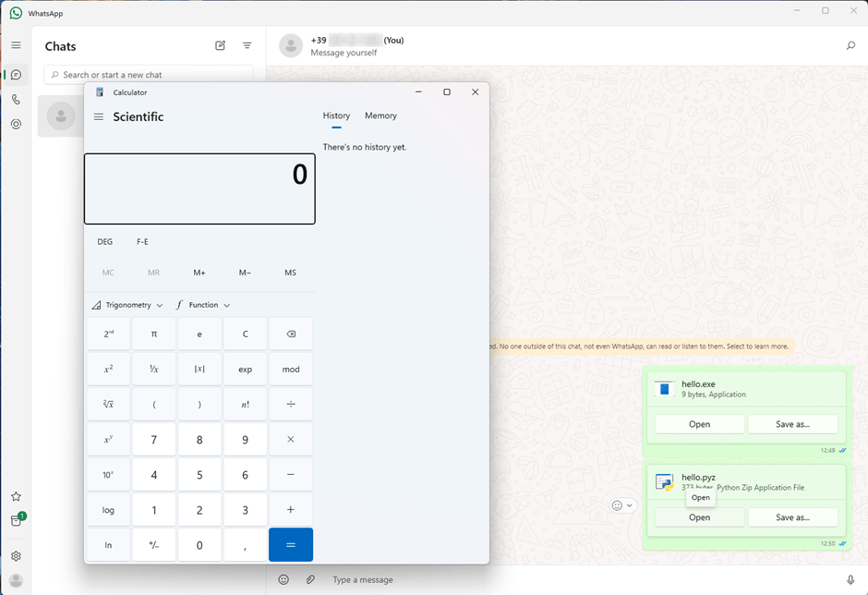Start a new chat with compose icon
The image size is (868, 595).
tap(221, 45)
